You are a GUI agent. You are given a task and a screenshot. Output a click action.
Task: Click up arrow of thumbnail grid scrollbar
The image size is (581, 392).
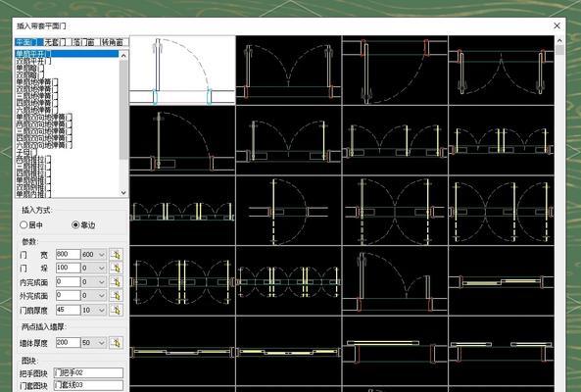pos(559,41)
